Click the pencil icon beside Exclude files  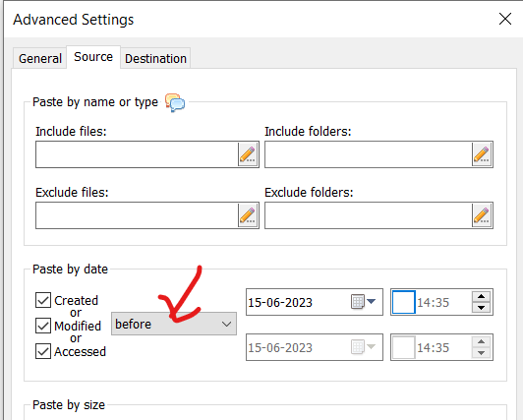click(248, 215)
